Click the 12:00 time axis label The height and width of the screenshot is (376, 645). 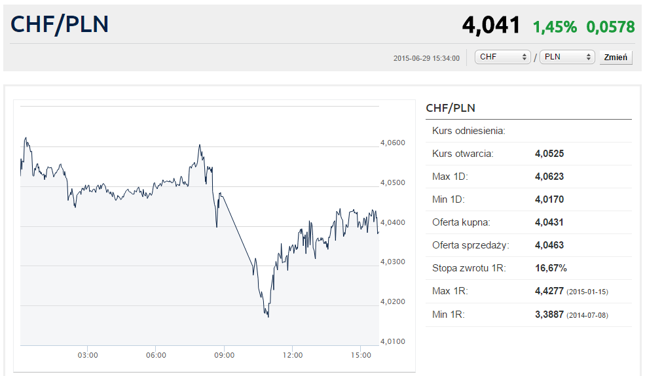click(x=292, y=355)
